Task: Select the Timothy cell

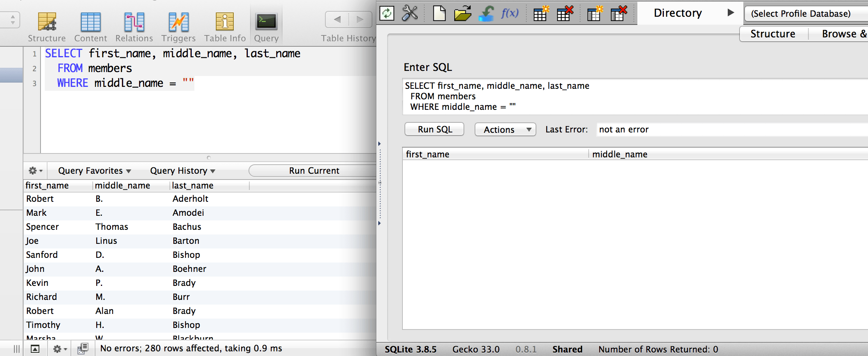Action: [x=43, y=325]
